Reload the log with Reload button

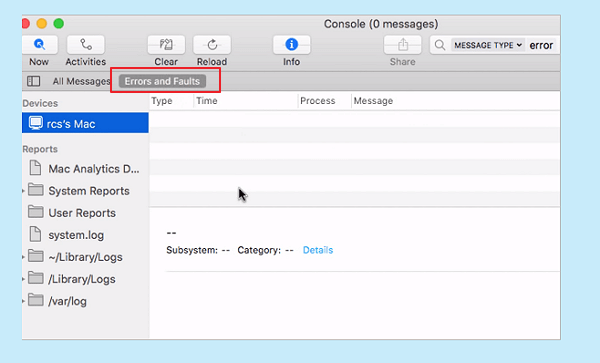click(212, 45)
